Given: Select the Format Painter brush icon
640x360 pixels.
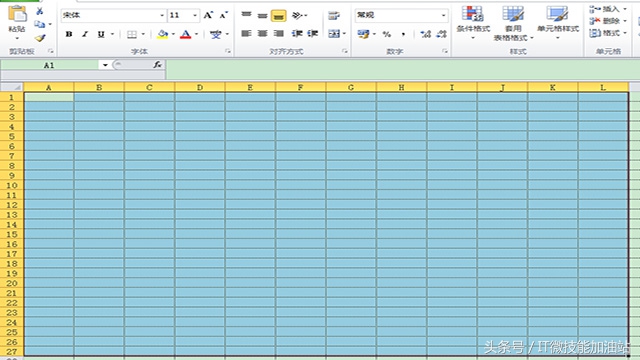Looking at the screenshot, I should click(x=40, y=38).
